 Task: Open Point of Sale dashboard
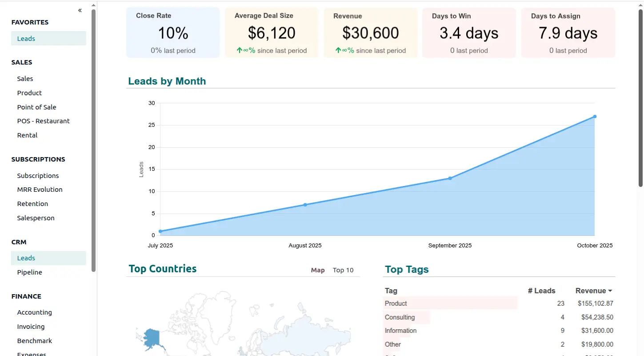pos(37,107)
